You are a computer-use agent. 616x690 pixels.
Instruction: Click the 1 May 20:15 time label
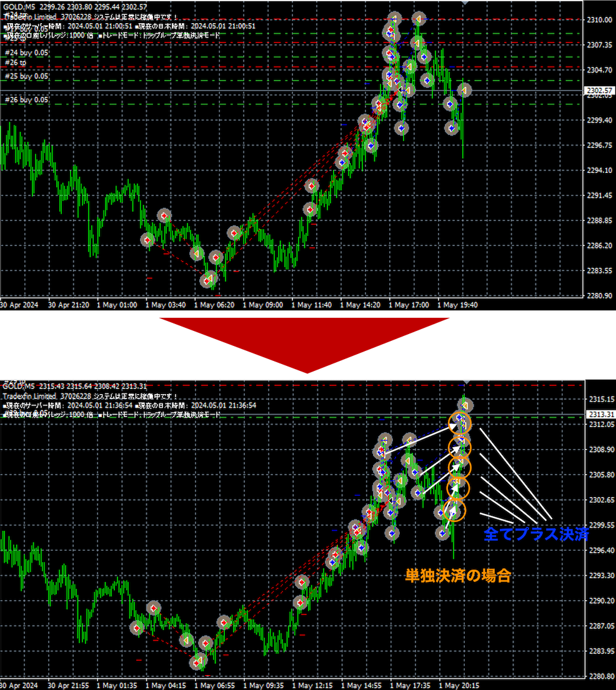coord(459,685)
